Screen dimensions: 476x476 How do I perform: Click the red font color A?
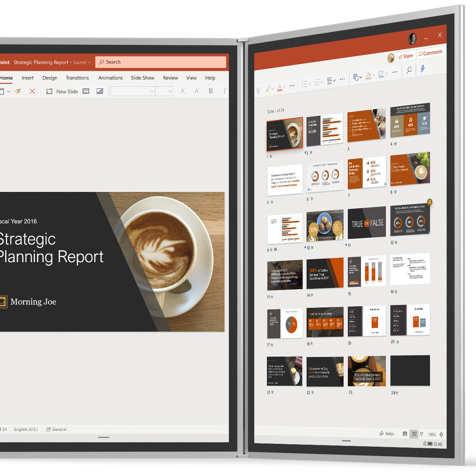click(280, 87)
